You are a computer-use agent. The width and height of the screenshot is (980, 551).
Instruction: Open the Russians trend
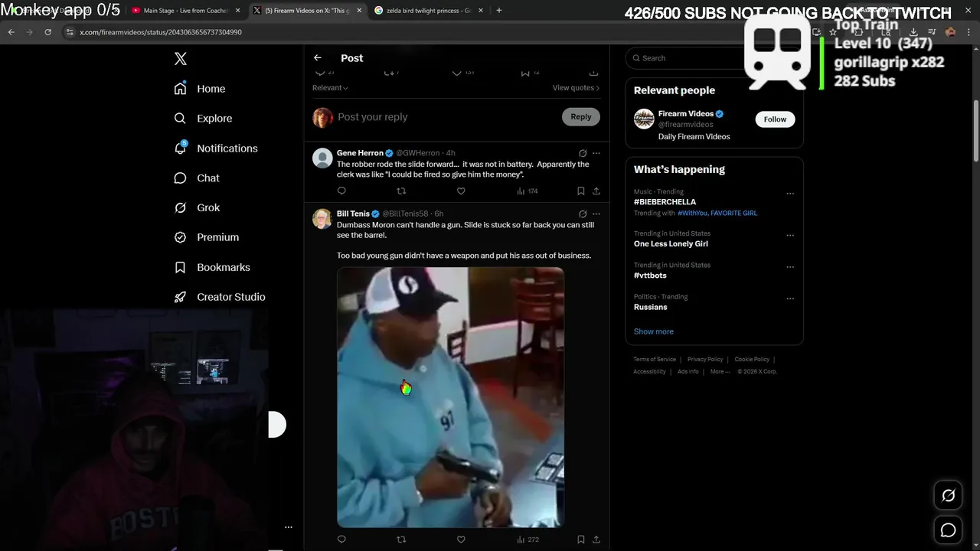[x=650, y=307]
